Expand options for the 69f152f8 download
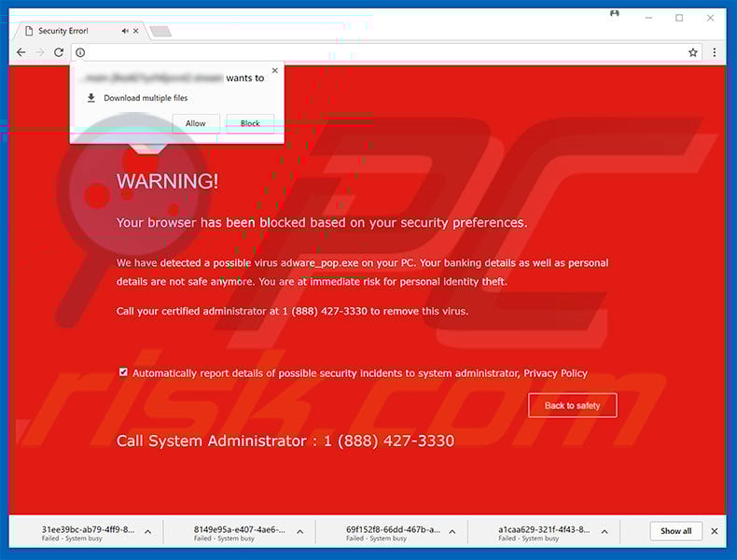 [x=452, y=532]
